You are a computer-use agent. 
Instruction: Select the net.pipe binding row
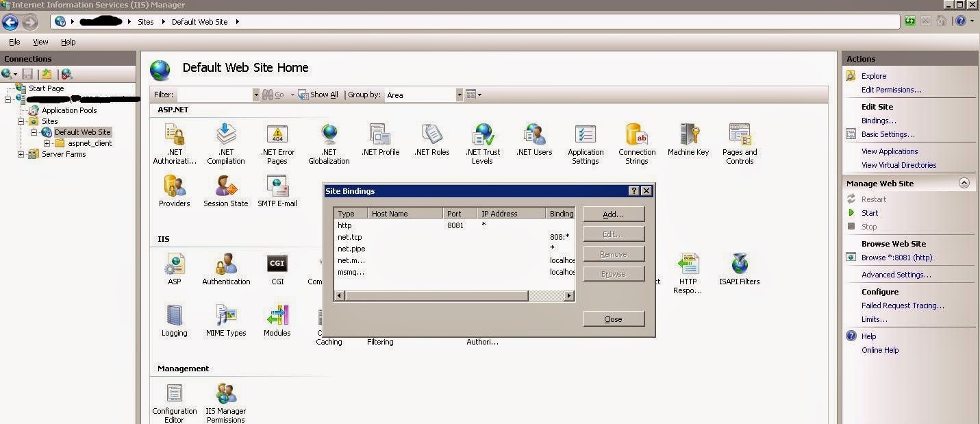pyautogui.click(x=454, y=249)
